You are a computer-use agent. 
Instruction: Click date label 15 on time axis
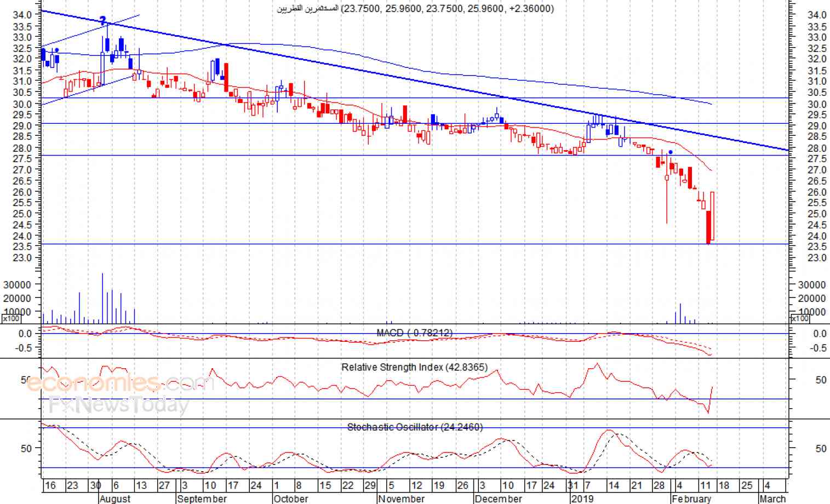325,485
